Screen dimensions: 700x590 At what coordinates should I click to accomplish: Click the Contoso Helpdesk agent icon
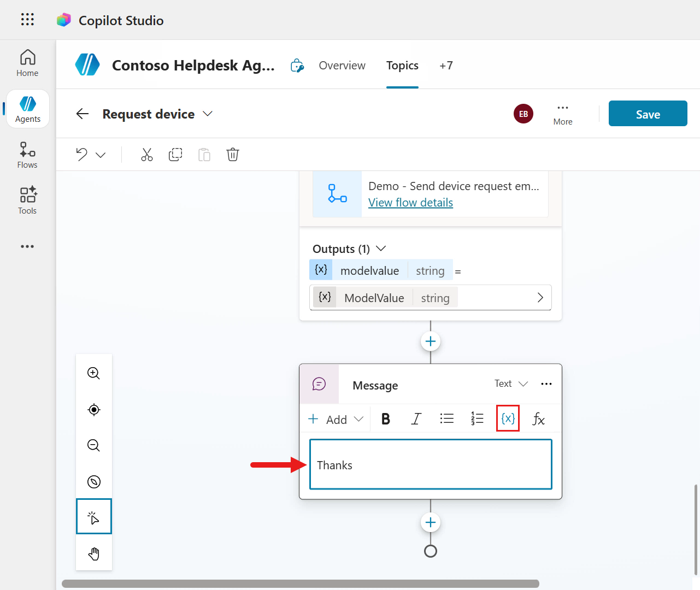[x=87, y=65]
